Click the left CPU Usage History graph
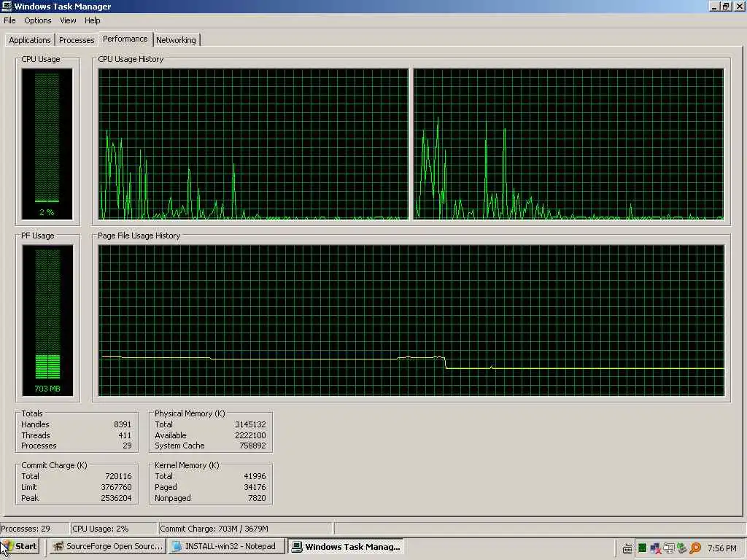The image size is (747, 560). 253,144
